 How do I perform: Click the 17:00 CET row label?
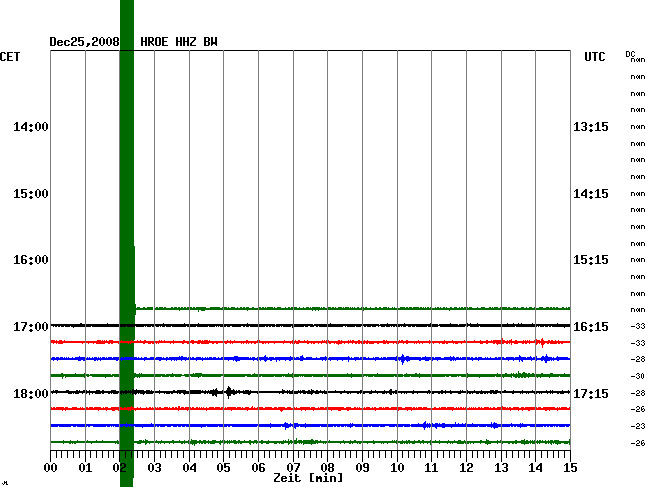tap(31, 327)
